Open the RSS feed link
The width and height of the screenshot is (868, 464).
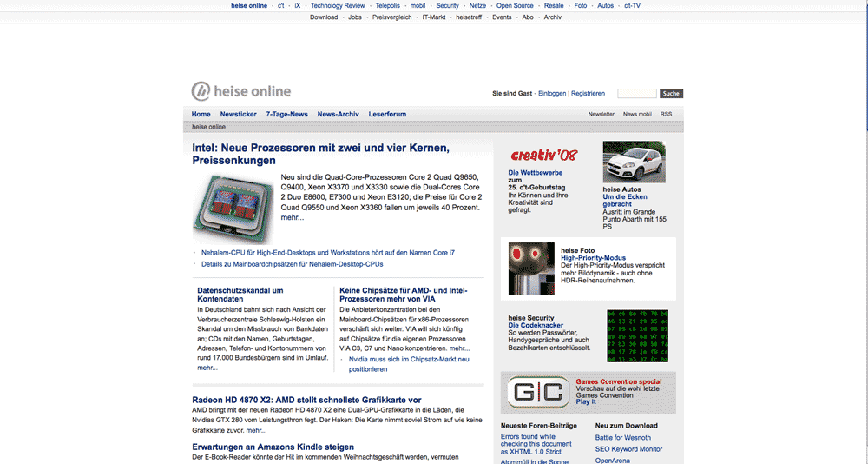666,114
